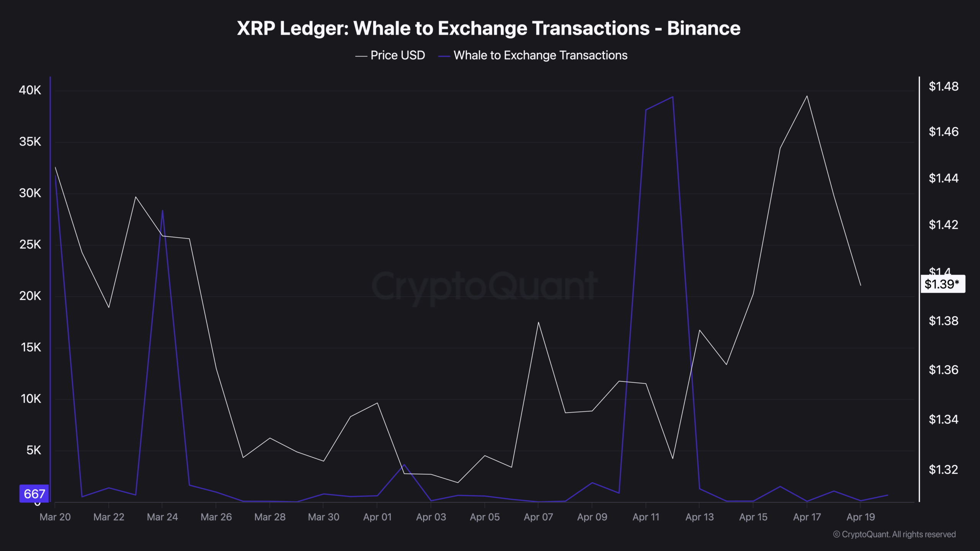The width and height of the screenshot is (980, 551).
Task: Click the $1.32 right axis label
Action: pyautogui.click(x=944, y=469)
